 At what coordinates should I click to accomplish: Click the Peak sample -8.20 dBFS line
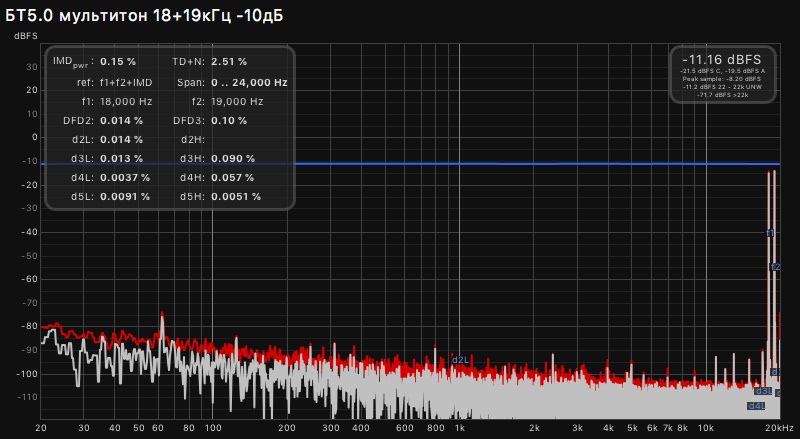(x=722, y=79)
